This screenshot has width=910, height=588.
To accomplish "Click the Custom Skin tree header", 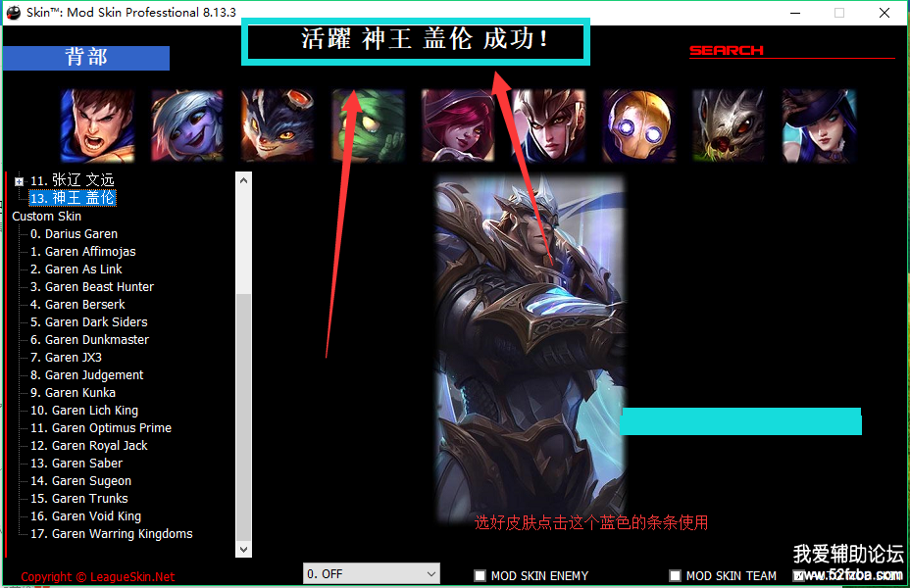I will pyautogui.click(x=46, y=217).
